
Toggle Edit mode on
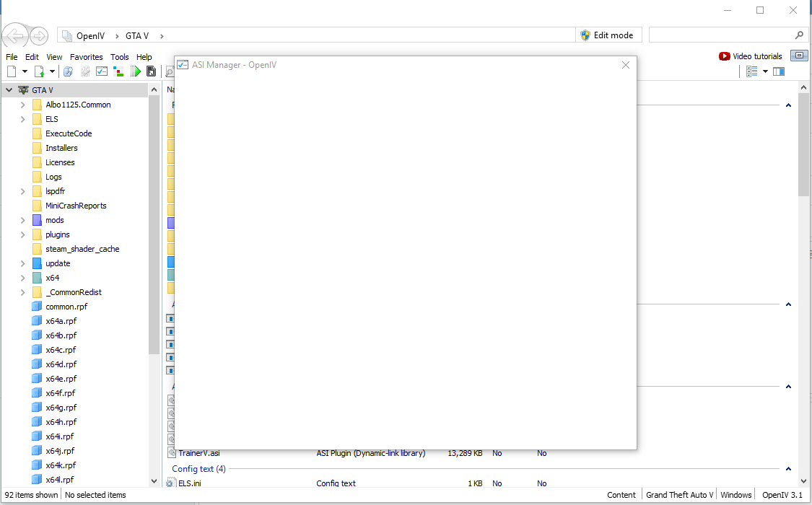pos(606,35)
